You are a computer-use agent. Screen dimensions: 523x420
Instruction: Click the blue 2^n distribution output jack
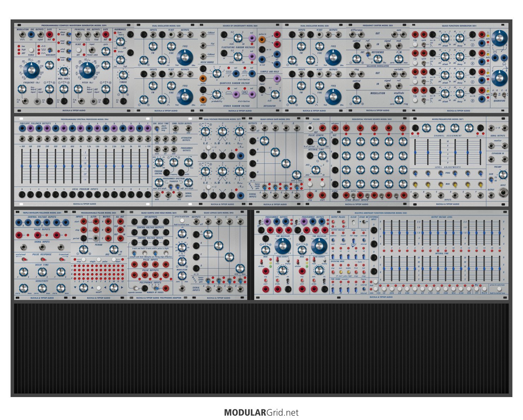click(236, 73)
